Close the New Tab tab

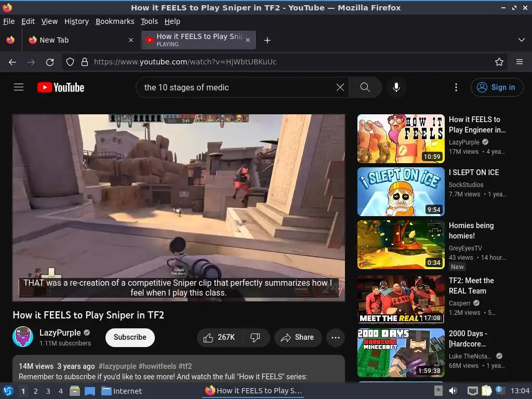(131, 40)
